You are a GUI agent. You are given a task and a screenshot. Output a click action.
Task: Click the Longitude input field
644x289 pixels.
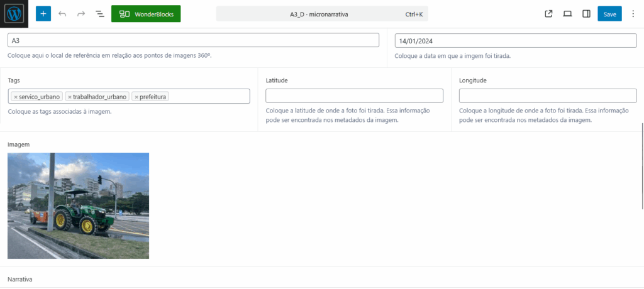tap(547, 95)
